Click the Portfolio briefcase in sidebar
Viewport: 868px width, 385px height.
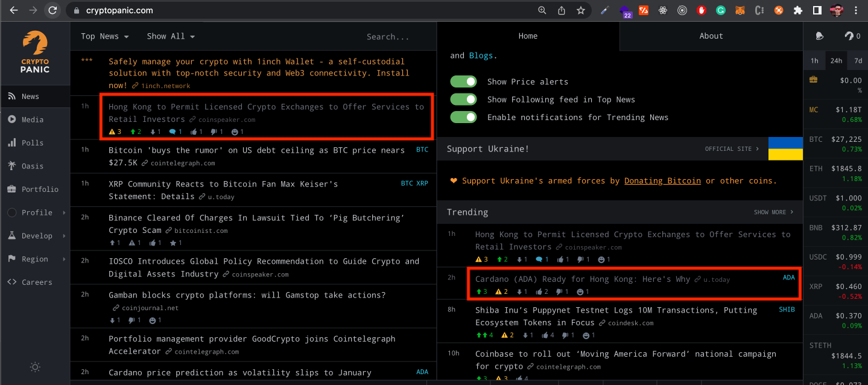point(12,189)
